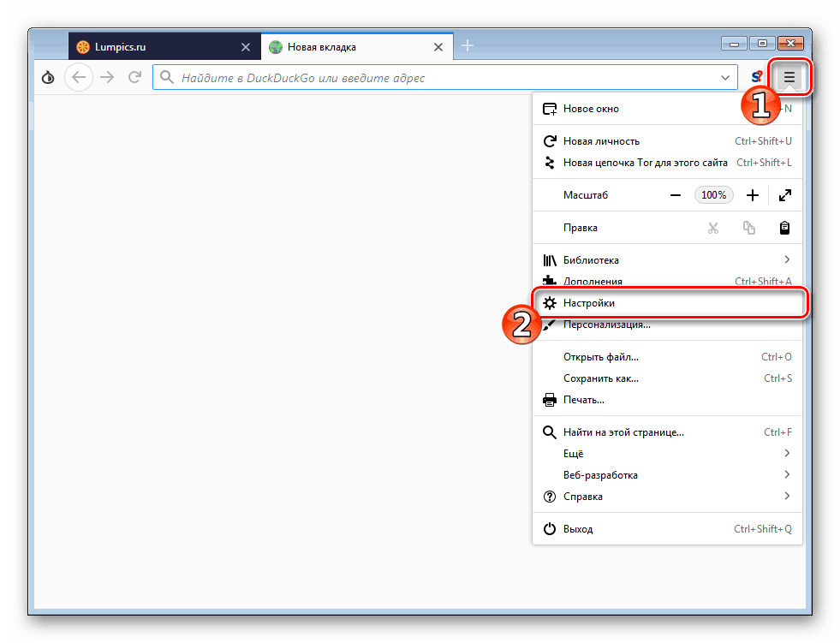Click the find magnifier icon in menu
Screen dimensions: 840x643
(x=550, y=432)
